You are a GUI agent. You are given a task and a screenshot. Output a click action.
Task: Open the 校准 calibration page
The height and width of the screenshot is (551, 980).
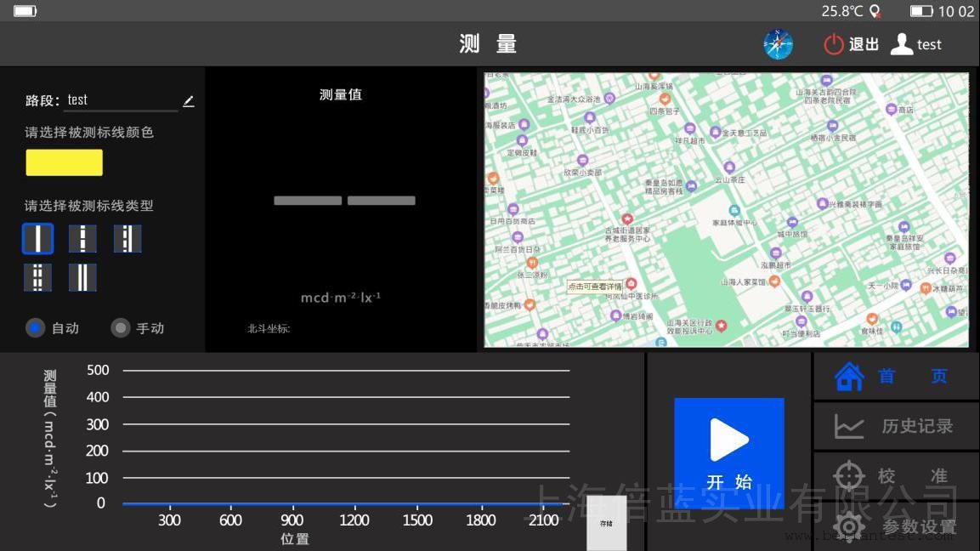click(x=896, y=476)
